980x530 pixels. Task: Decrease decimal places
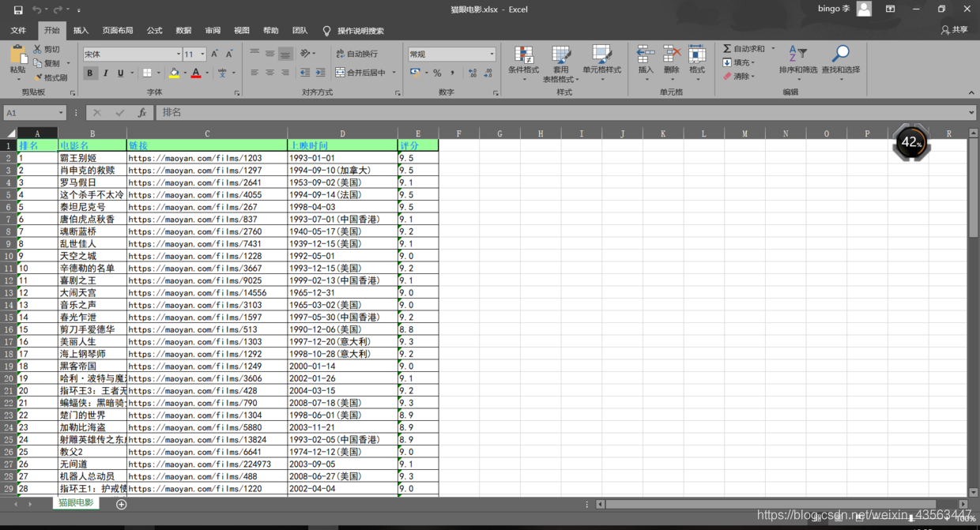[x=488, y=73]
